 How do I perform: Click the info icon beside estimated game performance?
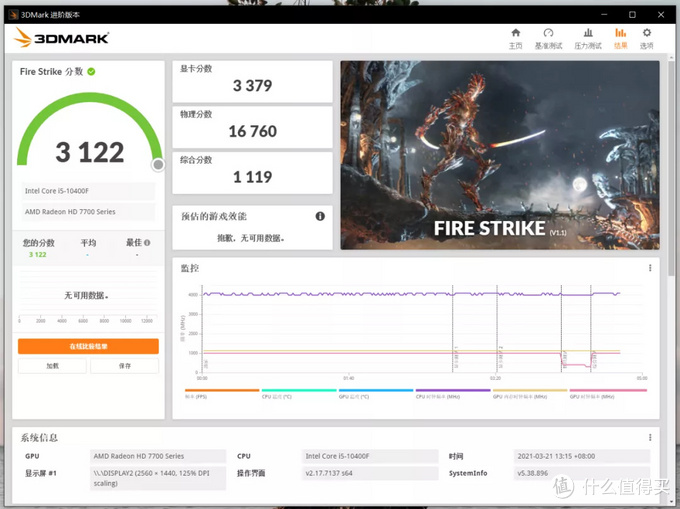click(x=320, y=216)
